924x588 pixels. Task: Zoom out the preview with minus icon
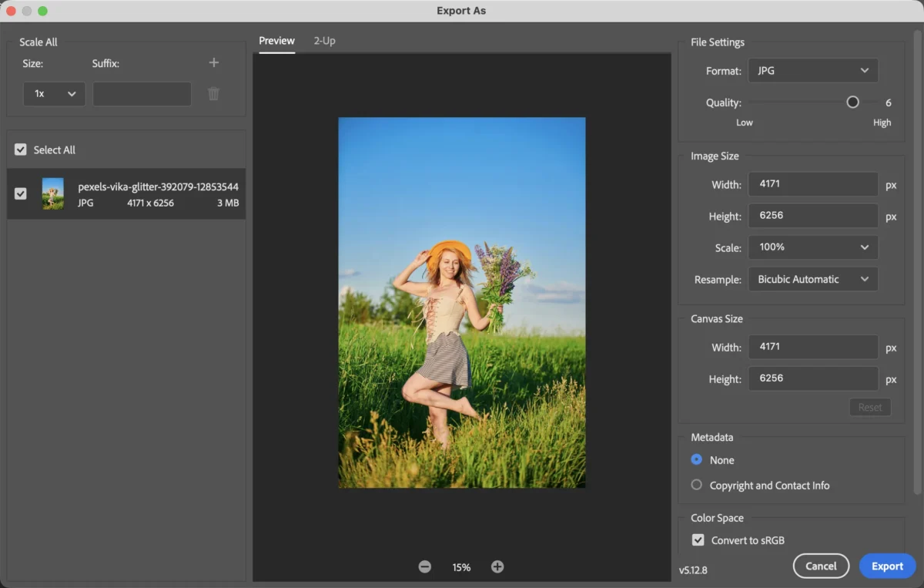424,566
